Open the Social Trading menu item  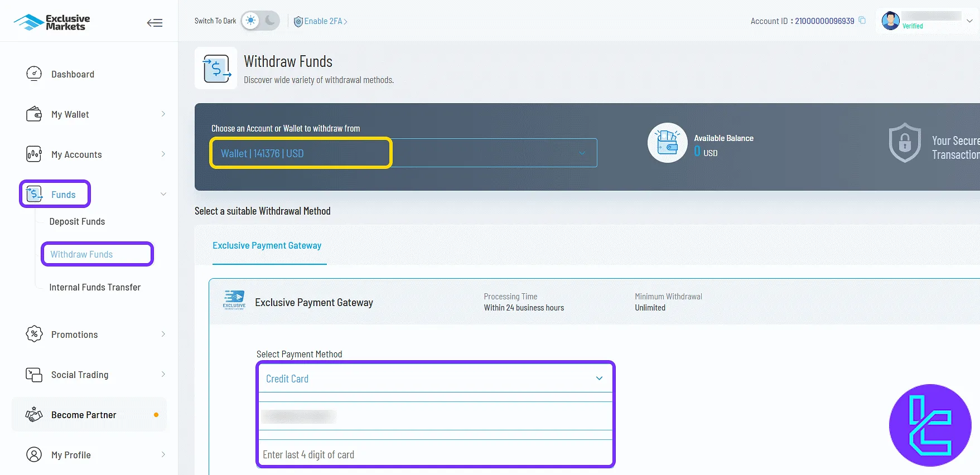(x=80, y=375)
